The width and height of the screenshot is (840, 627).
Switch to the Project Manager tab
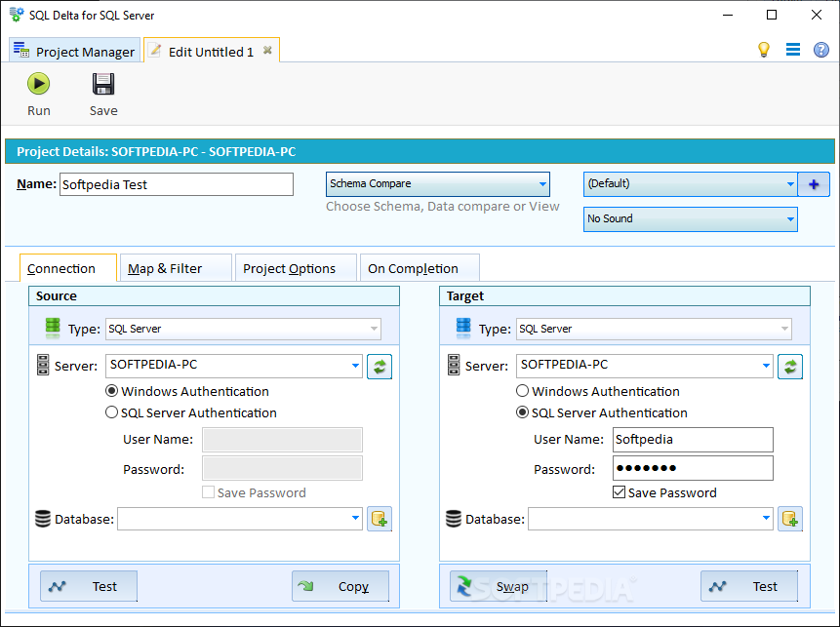coord(75,51)
